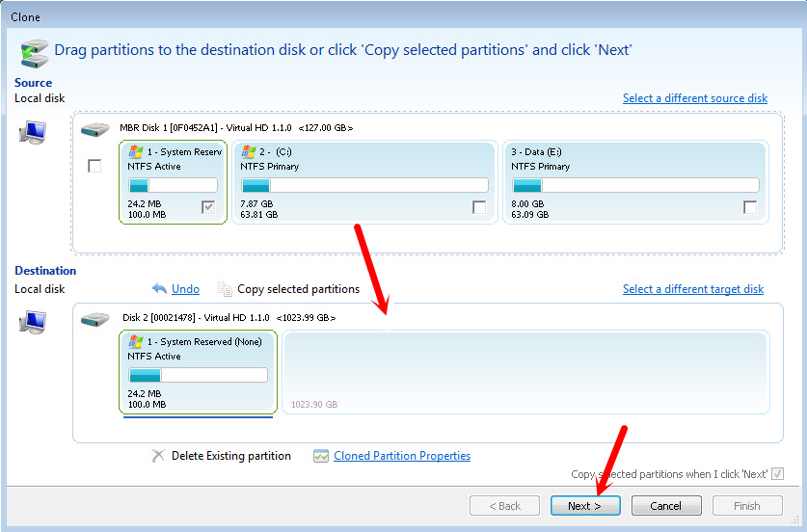This screenshot has width=807, height=532.
Task: Click the Undo arrow icon
Action: pyautogui.click(x=160, y=289)
